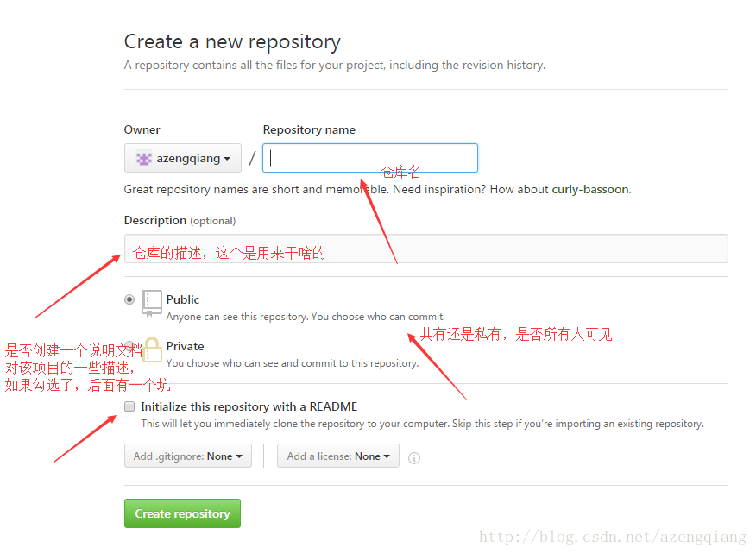Open the Add .gitignore dropdown

pyautogui.click(x=188, y=456)
